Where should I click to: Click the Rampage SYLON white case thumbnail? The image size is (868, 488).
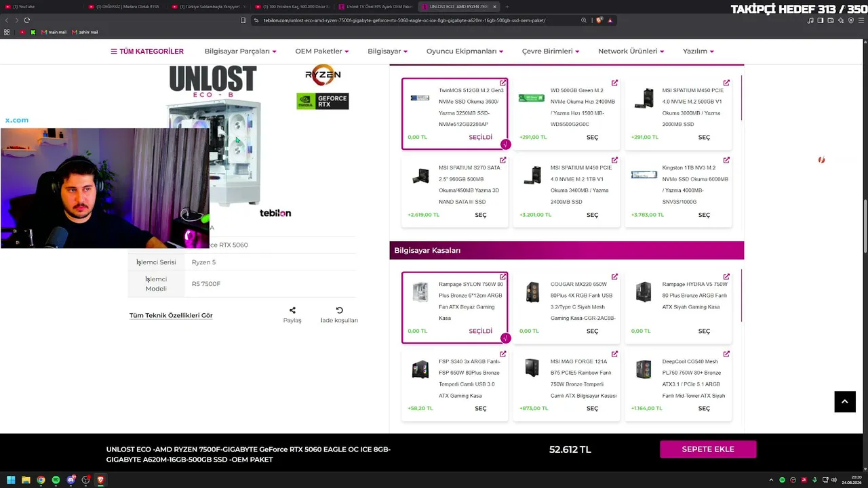(420, 291)
